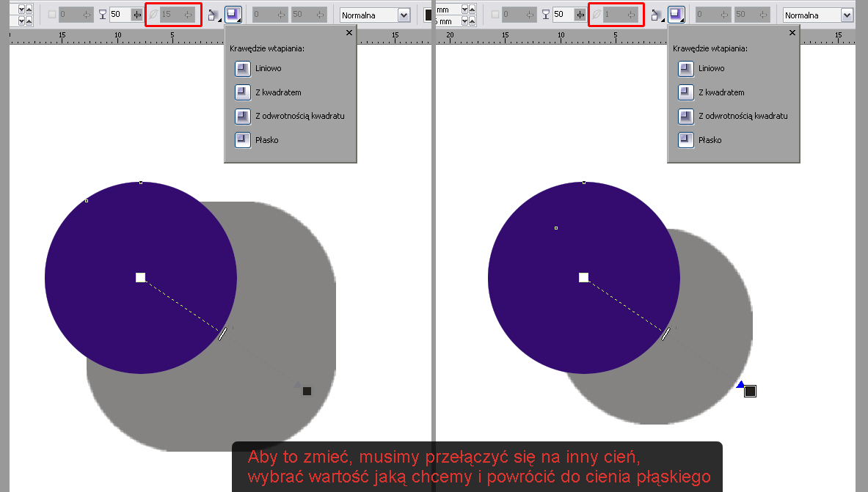Select Z odwrotnością kwadratu label in left popup
This screenshot has width=868, height=492.
point(299,116)
